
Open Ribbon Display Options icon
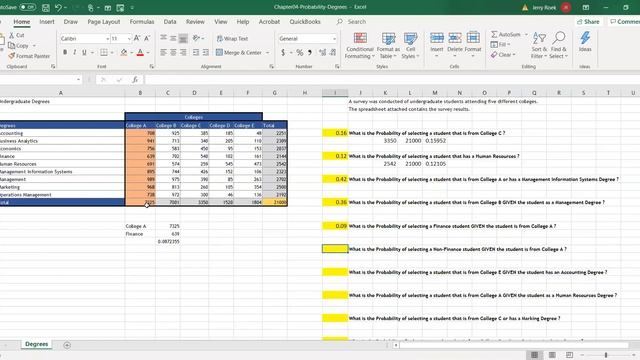point(586,7)
